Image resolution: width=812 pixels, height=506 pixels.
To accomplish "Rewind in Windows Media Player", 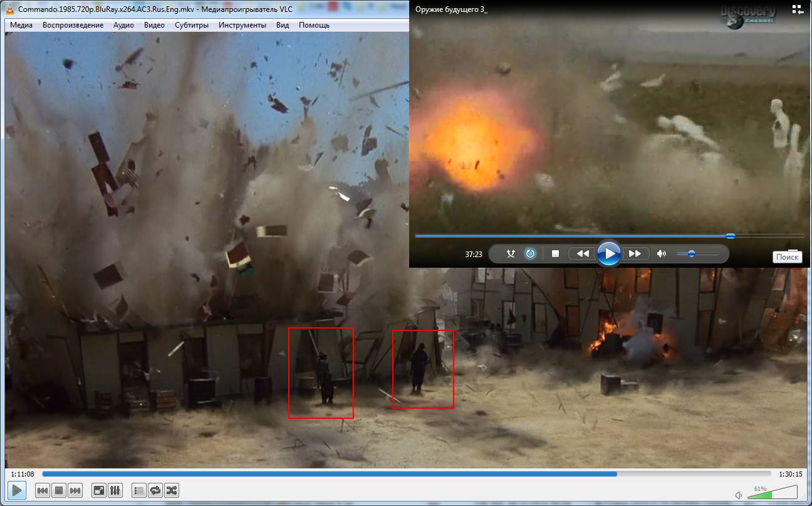I will (583, 254).
